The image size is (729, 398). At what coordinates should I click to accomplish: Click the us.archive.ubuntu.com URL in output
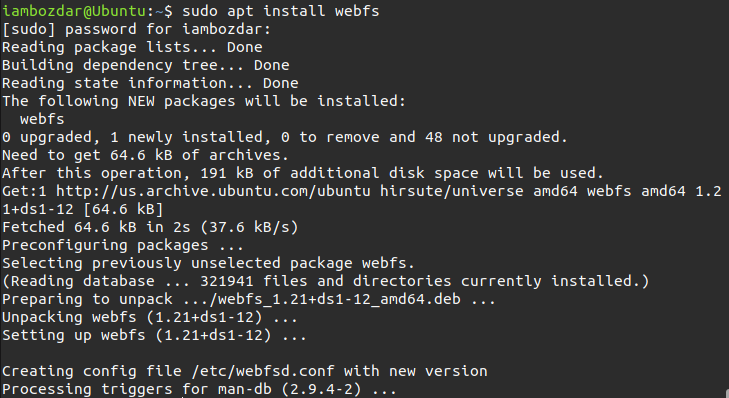(213, 191)
